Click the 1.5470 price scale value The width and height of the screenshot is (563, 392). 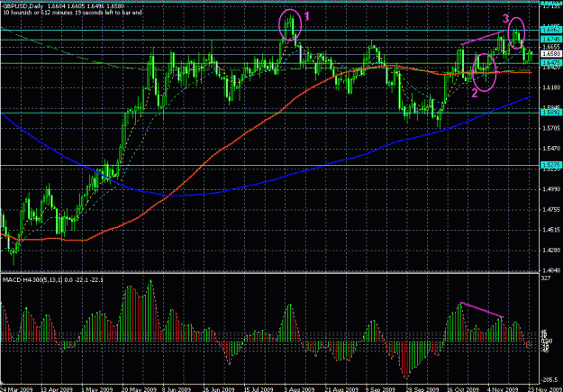[550, 148]
